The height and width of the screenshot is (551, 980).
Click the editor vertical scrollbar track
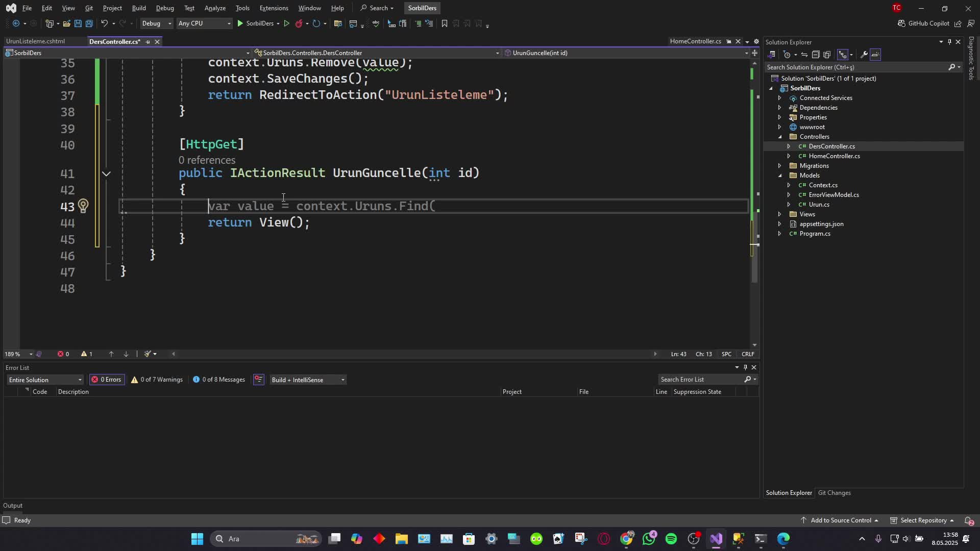[x=754, y=204]
